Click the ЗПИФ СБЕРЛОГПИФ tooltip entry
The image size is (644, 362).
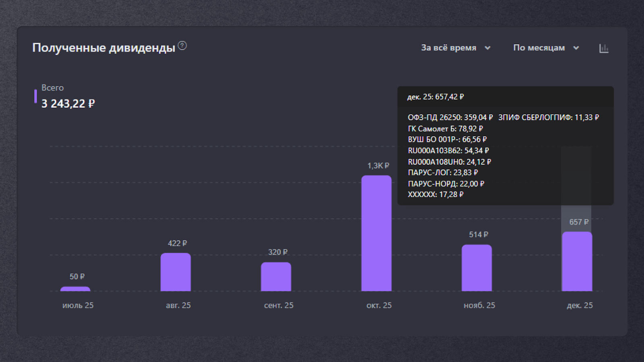(x=548, y=117)
